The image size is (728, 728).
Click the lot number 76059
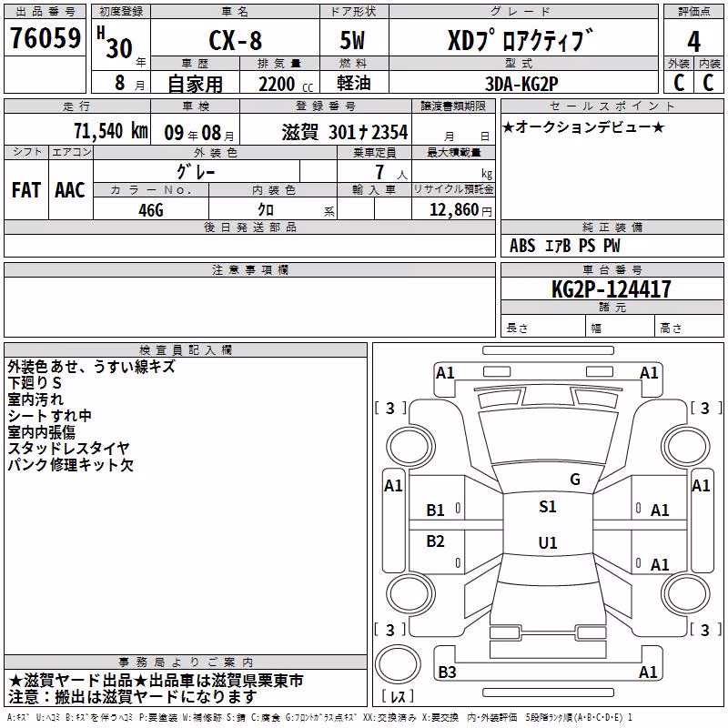tap(45, 38)
